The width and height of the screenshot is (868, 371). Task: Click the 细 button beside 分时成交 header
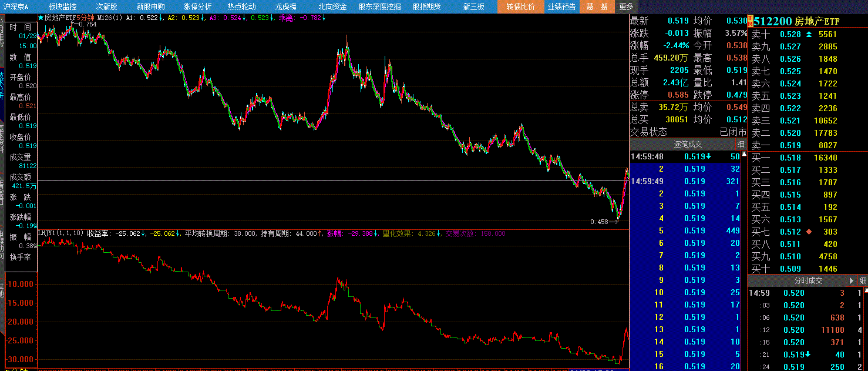(862, 280)
